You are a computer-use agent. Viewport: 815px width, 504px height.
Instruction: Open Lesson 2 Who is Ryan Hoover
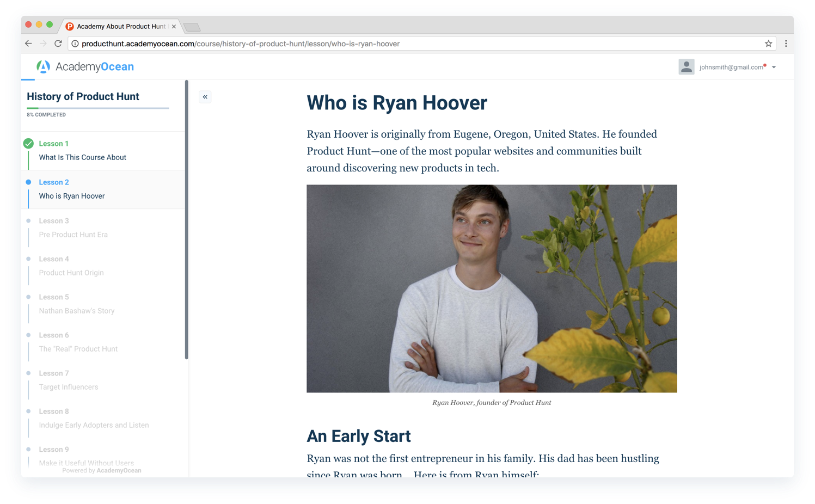(103, 189)
